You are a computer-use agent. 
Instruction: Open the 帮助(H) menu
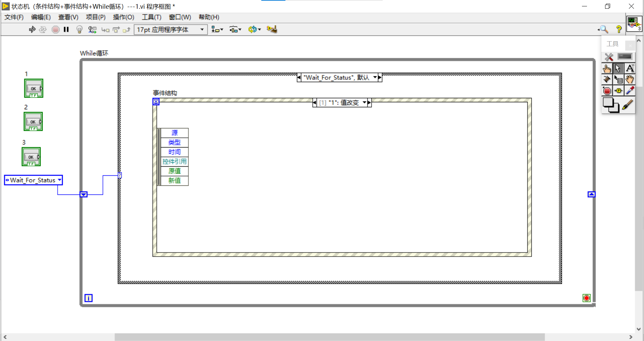(209, 17)
